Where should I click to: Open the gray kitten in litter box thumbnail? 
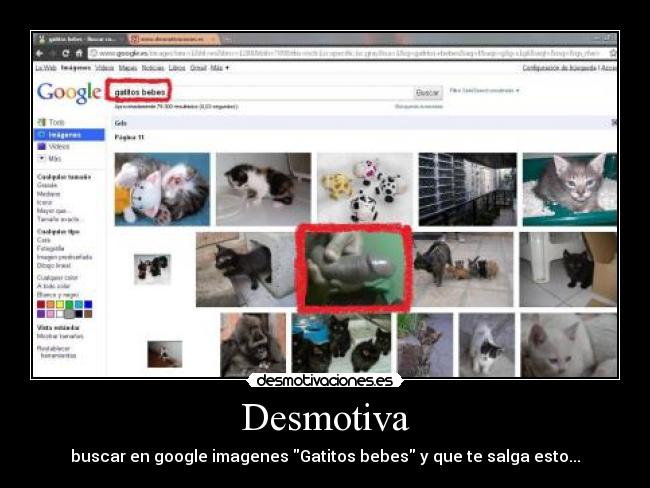coord(570,189)
